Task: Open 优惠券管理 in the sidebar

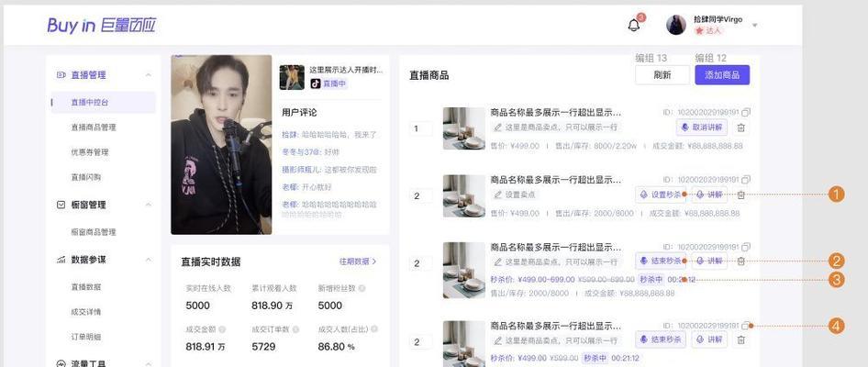Action: pos(89,152)
